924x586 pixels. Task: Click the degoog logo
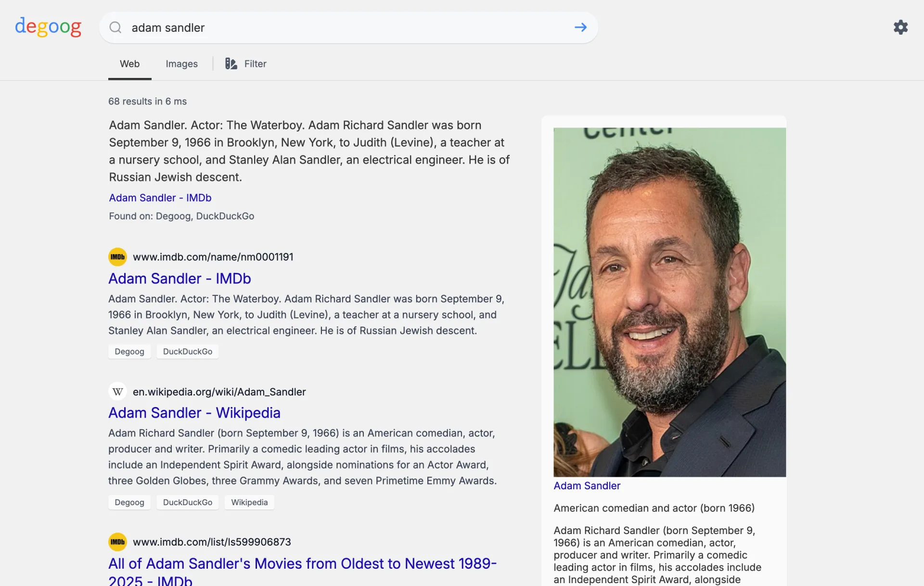click(48, 27)
